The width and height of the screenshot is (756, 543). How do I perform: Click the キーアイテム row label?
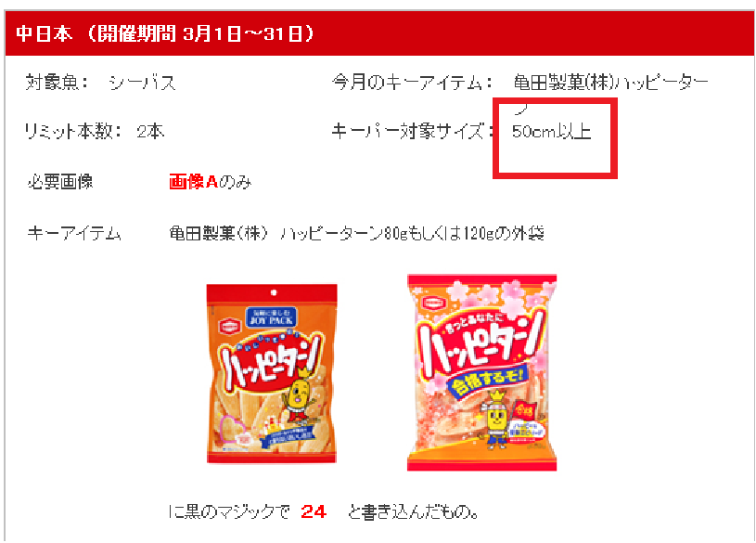(x=74, y=234)
